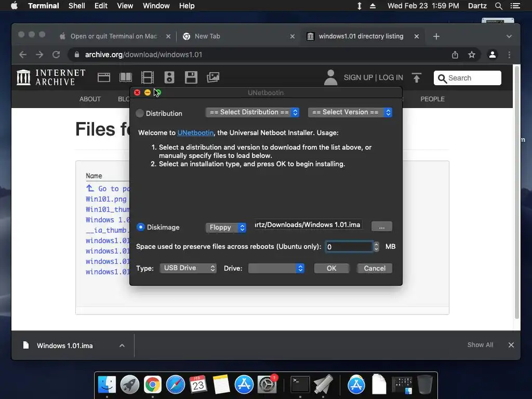Open the Select Version dropdown

click(350, 112)
